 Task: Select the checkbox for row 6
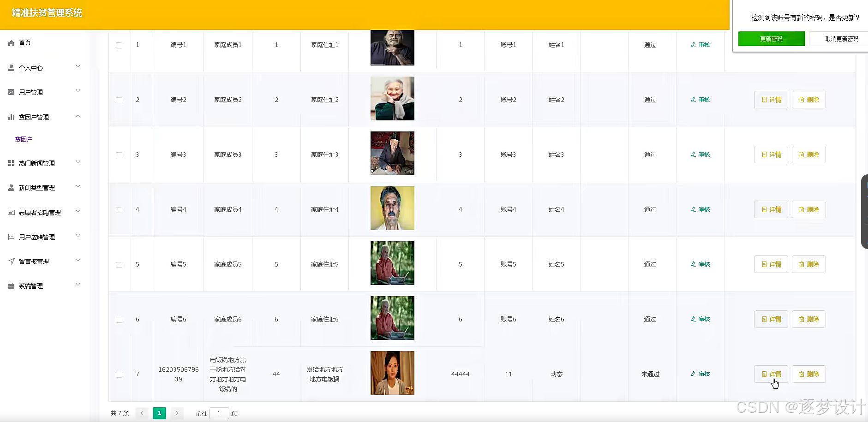click(x=119, y=320)
